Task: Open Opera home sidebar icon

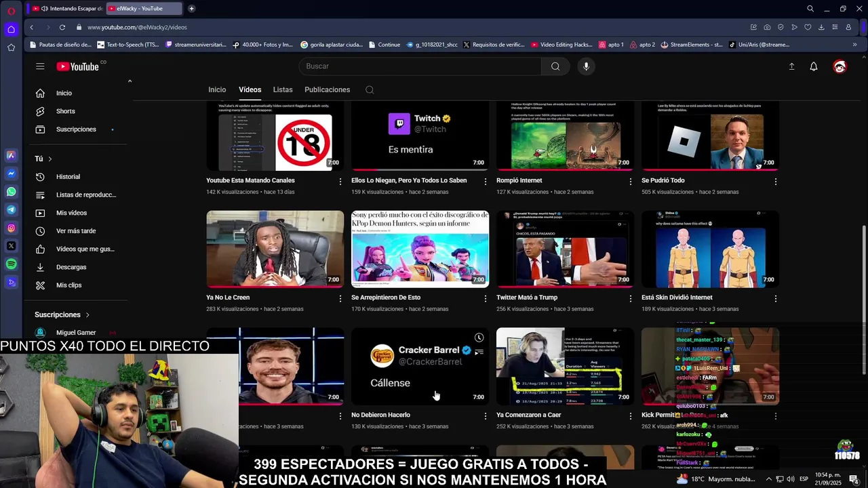Action: pos(11,29)
